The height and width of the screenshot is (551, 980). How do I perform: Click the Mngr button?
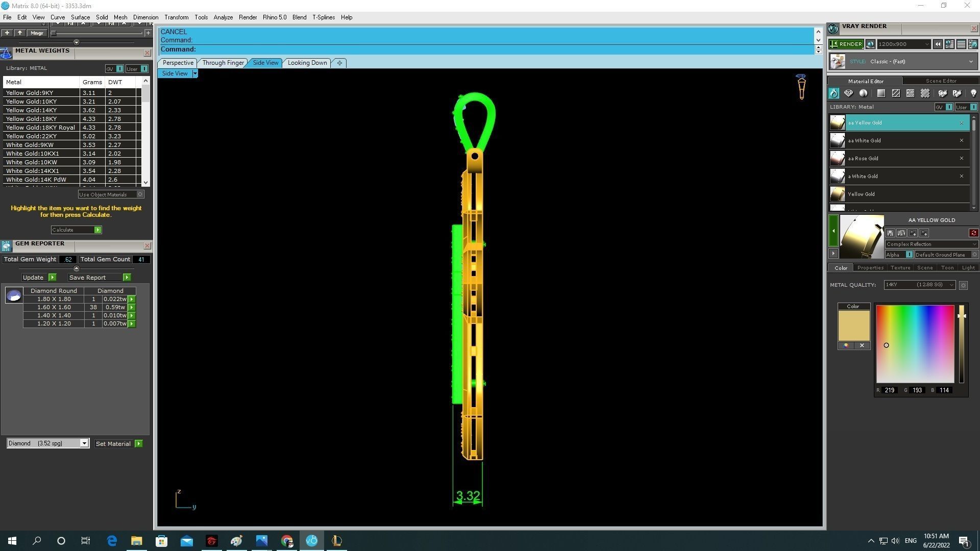pos(37,33)
